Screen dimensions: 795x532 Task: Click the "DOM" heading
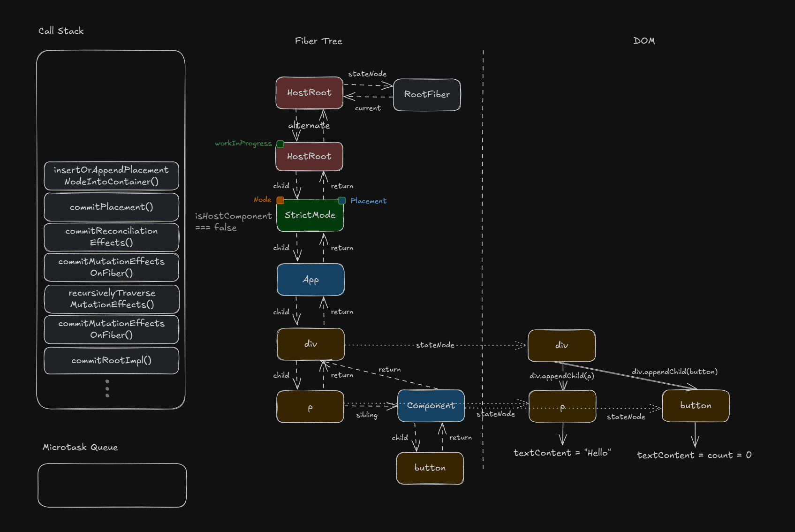[x=644, y=41]
